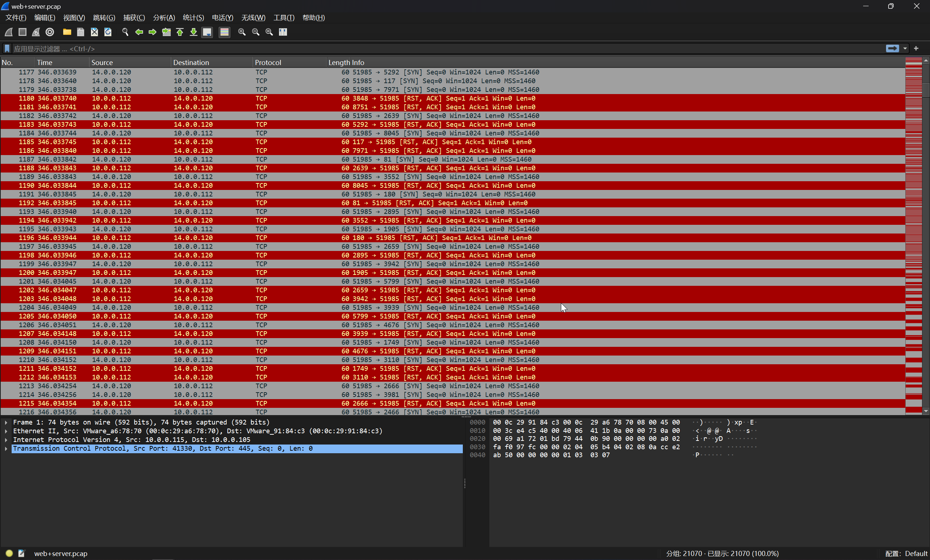Open the 捕获(C) menu

click(134, 18)
